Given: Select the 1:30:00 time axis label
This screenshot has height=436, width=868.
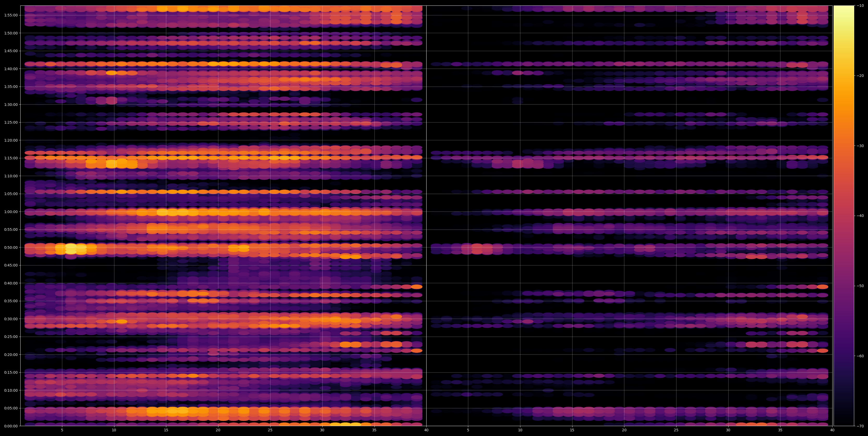Looking at the screenshot, I should tap(11, 104).
